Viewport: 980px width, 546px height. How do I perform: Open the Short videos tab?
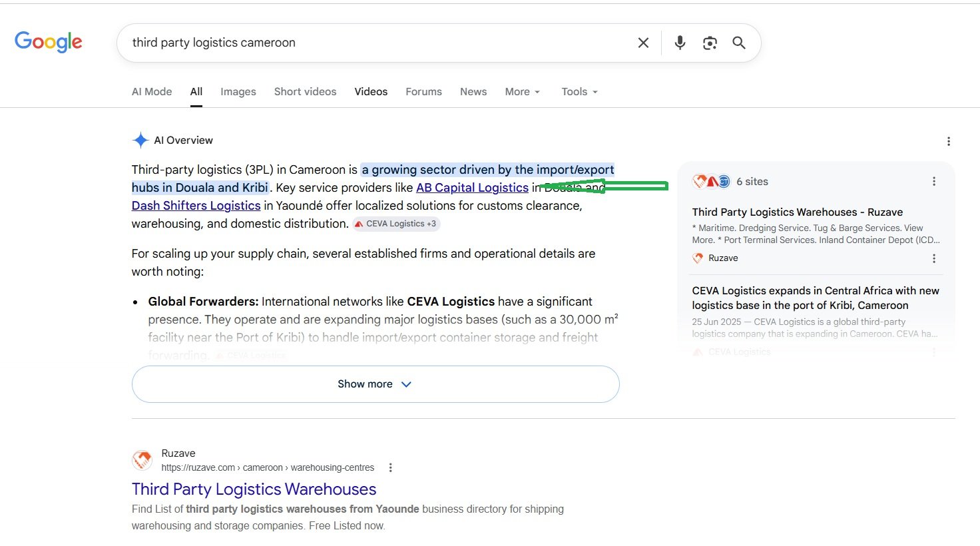click(306, 92)
